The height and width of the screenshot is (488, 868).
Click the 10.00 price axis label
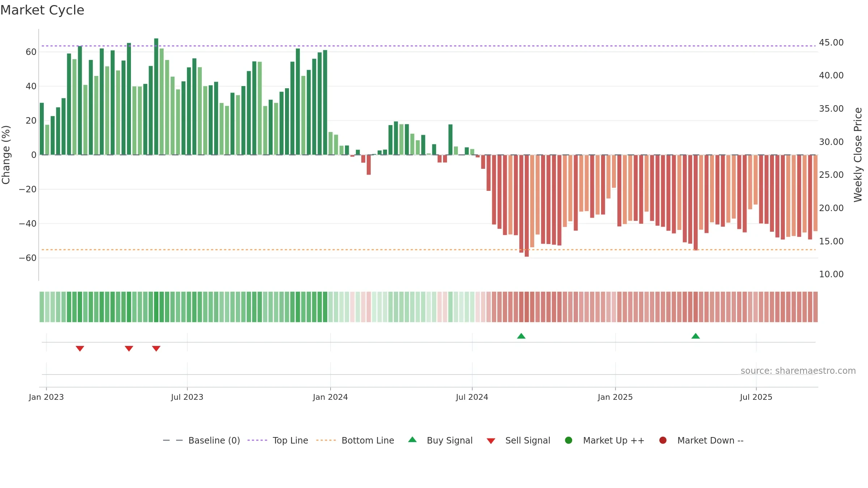(831, 274)
